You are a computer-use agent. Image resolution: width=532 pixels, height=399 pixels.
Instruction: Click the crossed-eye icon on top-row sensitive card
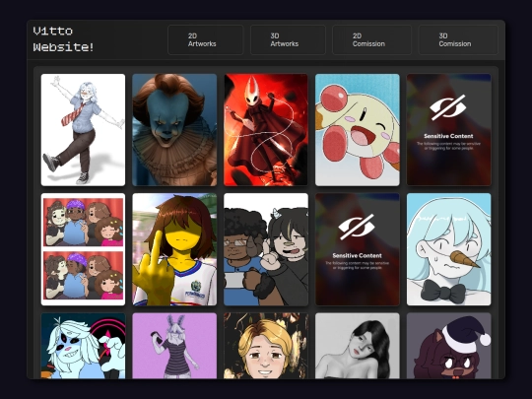tap(448, 107)
